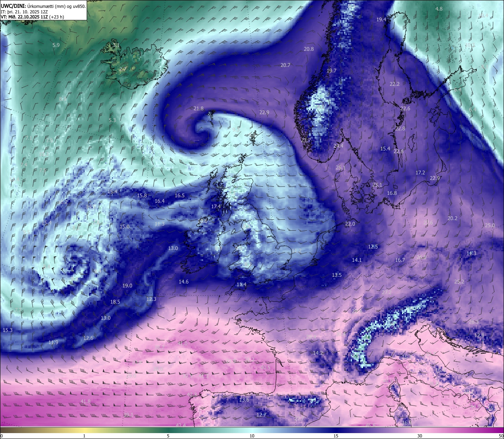Image resolution: width=504 pixels, height=439 pixels.
Task: Click the 13.5 value over Belgium
Action: (337, 275)
